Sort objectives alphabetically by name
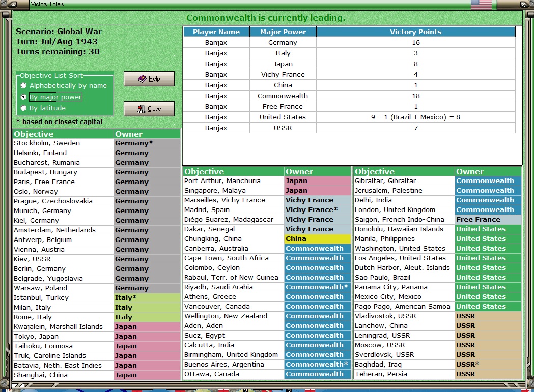 64,86
